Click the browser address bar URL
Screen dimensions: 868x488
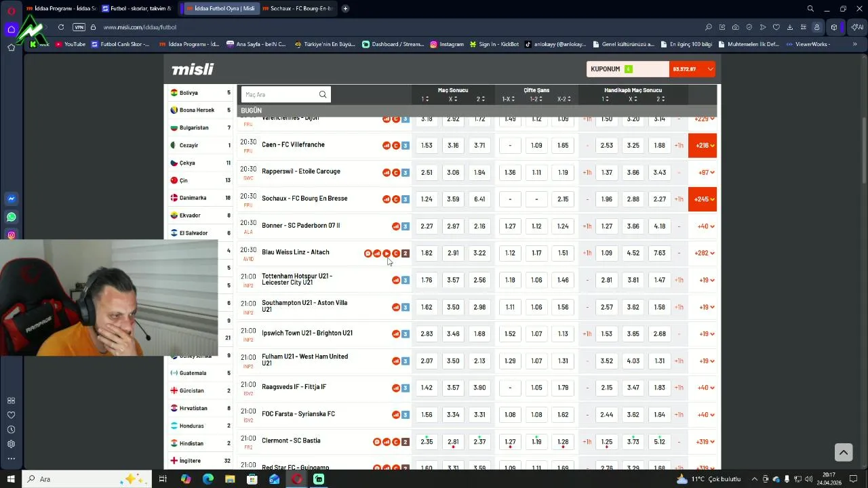(x=140, y=27)
